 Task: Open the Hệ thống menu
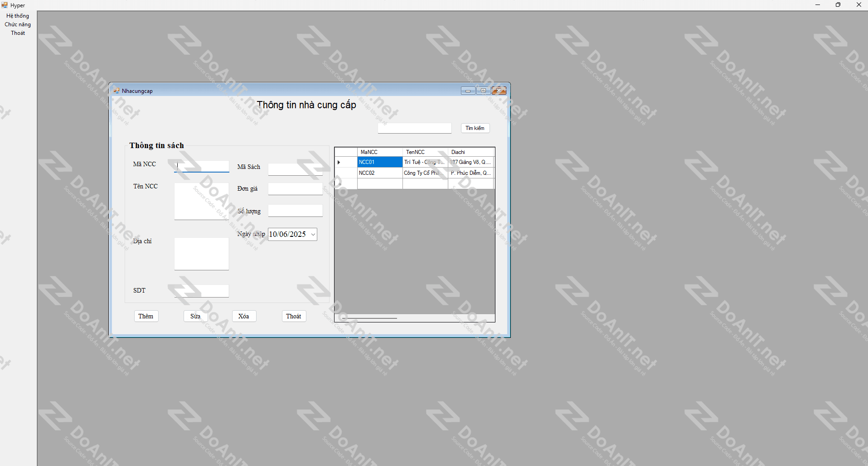point(18,16)
